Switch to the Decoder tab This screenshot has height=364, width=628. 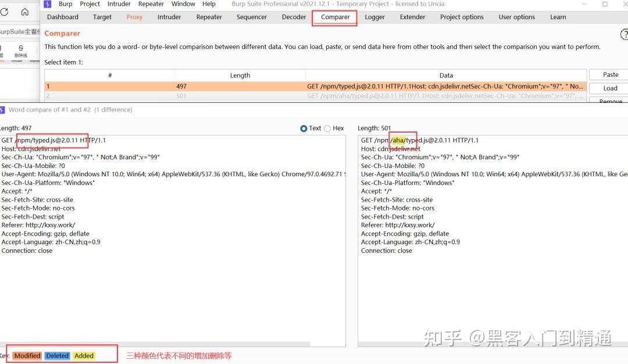(x=294, y=17)
